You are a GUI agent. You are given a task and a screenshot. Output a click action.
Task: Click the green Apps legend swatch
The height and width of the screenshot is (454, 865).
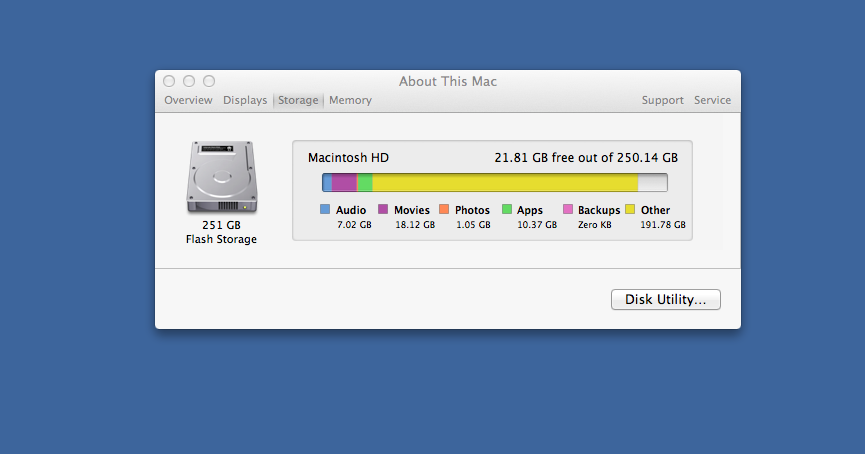pyautogui.click(x=507, y=209)
